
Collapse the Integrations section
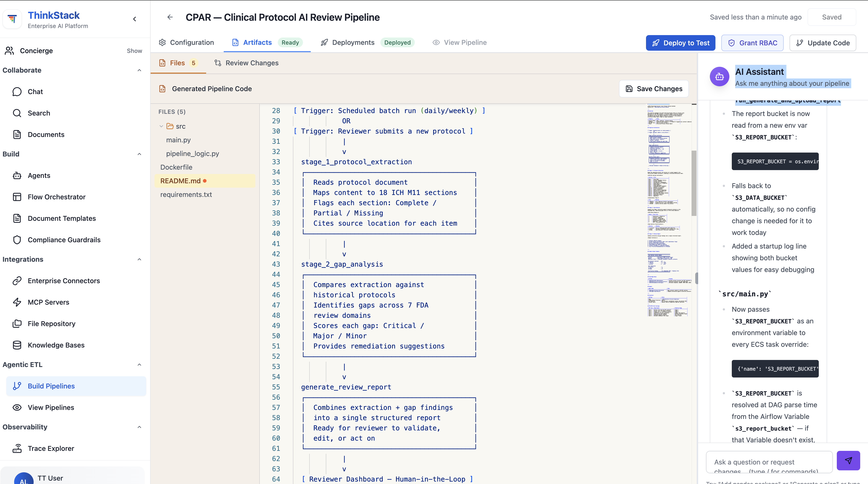pyautogui.click(x=139, y=260)
